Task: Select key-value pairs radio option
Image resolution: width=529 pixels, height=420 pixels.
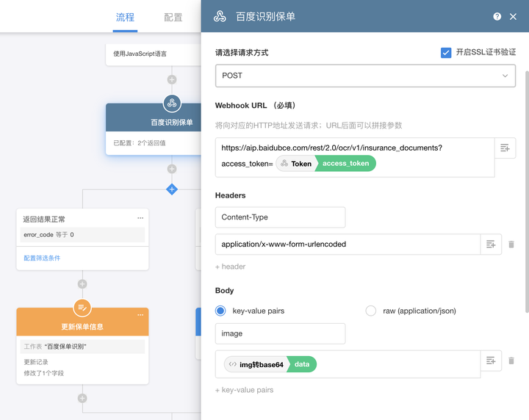Action: 220,311
